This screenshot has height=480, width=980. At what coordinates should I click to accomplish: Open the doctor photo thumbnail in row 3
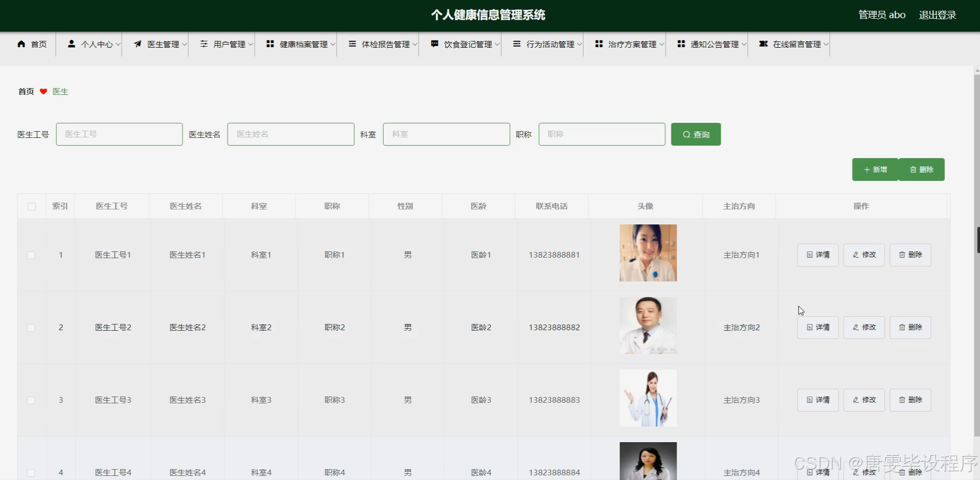[648, 398]
